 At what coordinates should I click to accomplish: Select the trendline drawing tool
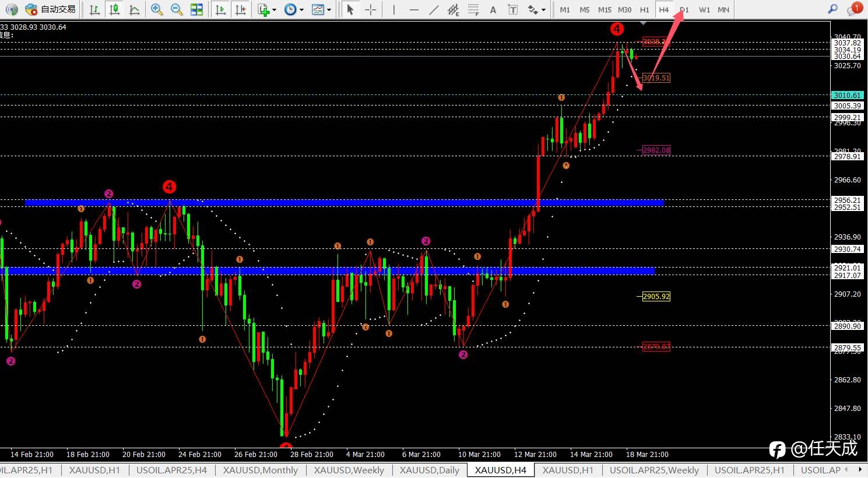tap(434, 9)
